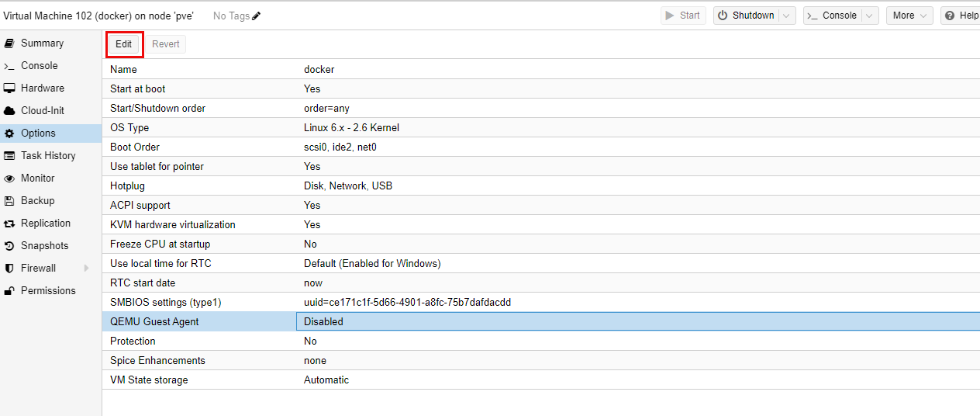Expand the More actions dropdown
Screen dimensions: 980x416
[909, 16]
